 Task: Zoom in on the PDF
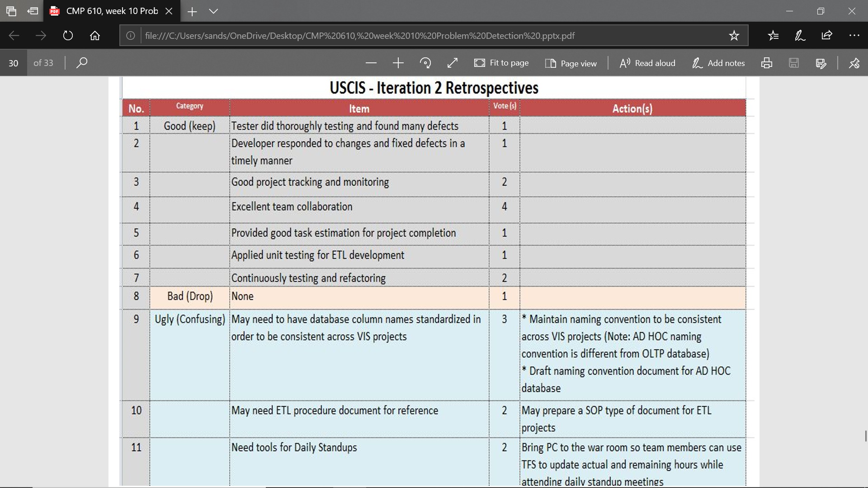[x=398, y=63]
